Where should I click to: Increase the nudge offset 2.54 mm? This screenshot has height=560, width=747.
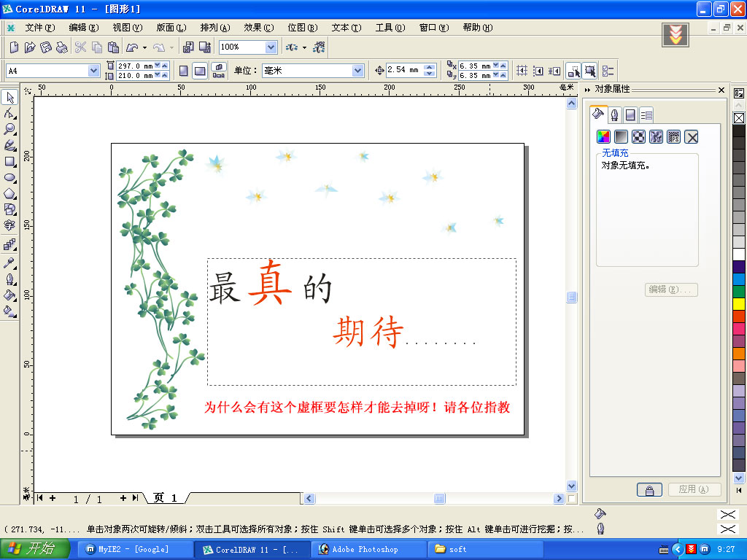pyautogui.click(x=430, y=67)
